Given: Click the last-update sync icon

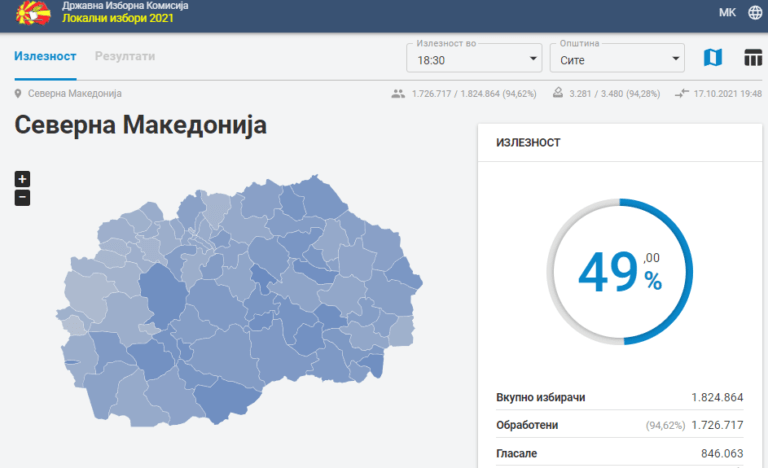Looking at the screenshot, I should (x=682, y=93).
